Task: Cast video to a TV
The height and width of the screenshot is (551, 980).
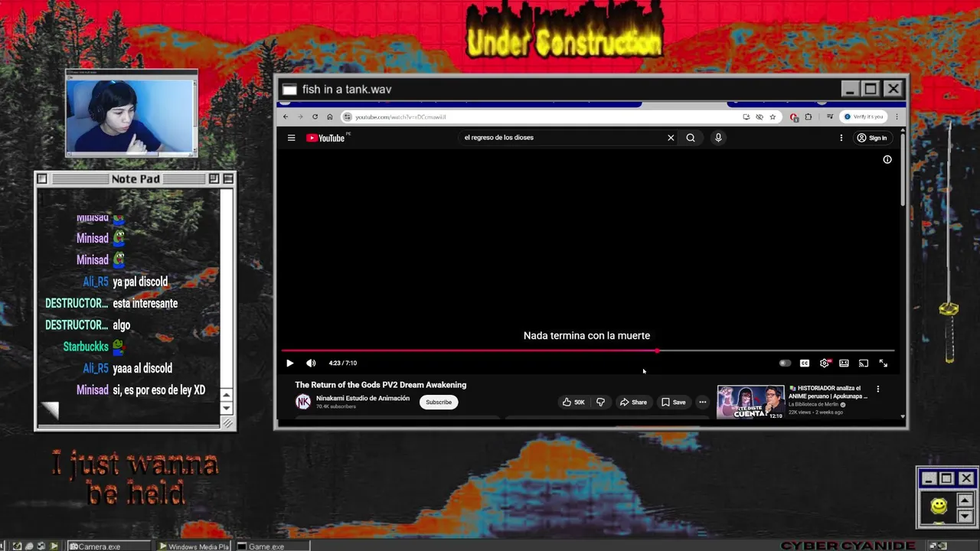Action: 864,363
